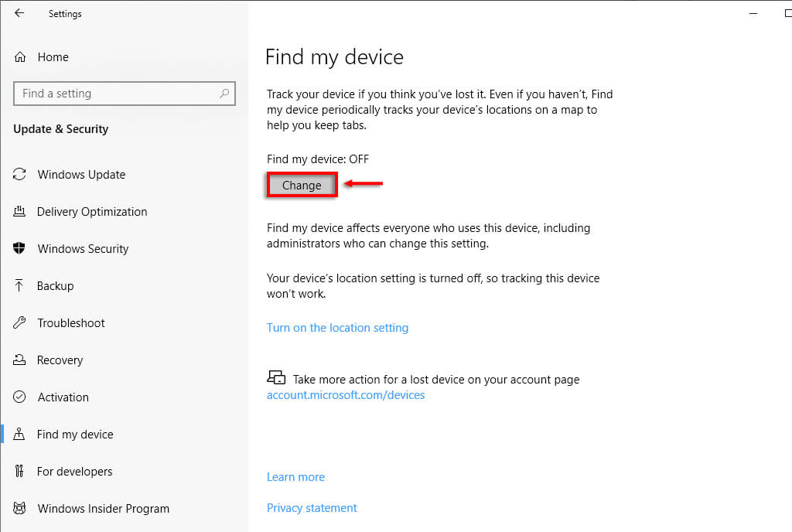Click the Recovery icon
This screenshot has width=792, height=532.
[x=20, y=360]
